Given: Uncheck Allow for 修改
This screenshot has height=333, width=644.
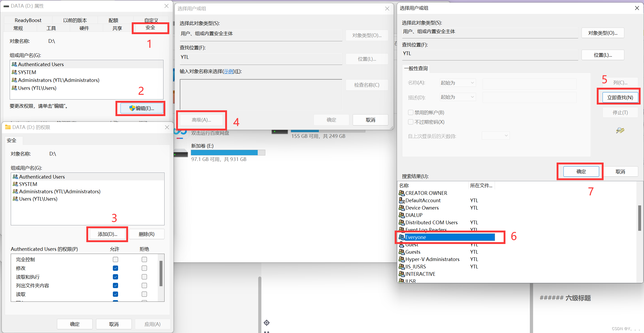Looking at the screenshot, I should click(115, 268).
